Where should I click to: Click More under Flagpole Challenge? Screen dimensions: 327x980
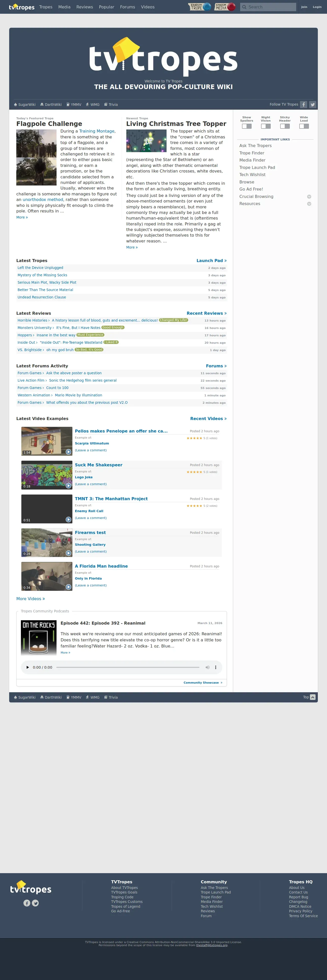22,218
